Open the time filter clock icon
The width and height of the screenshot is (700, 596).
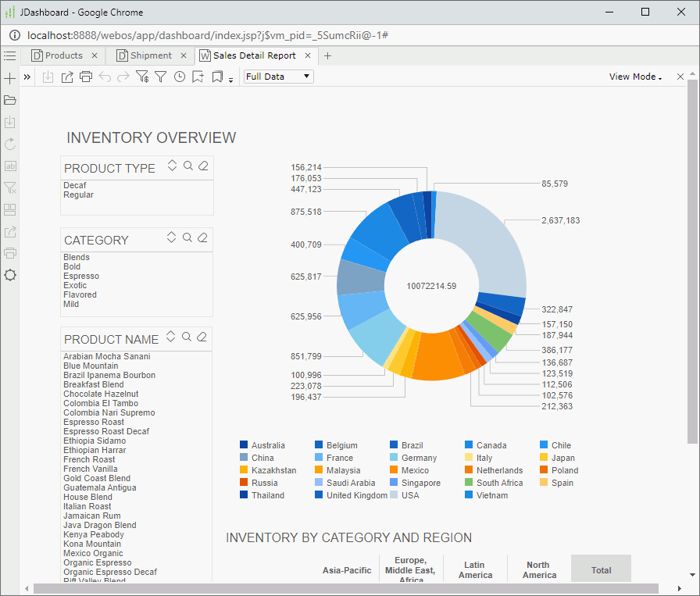[x=179, y=78]
